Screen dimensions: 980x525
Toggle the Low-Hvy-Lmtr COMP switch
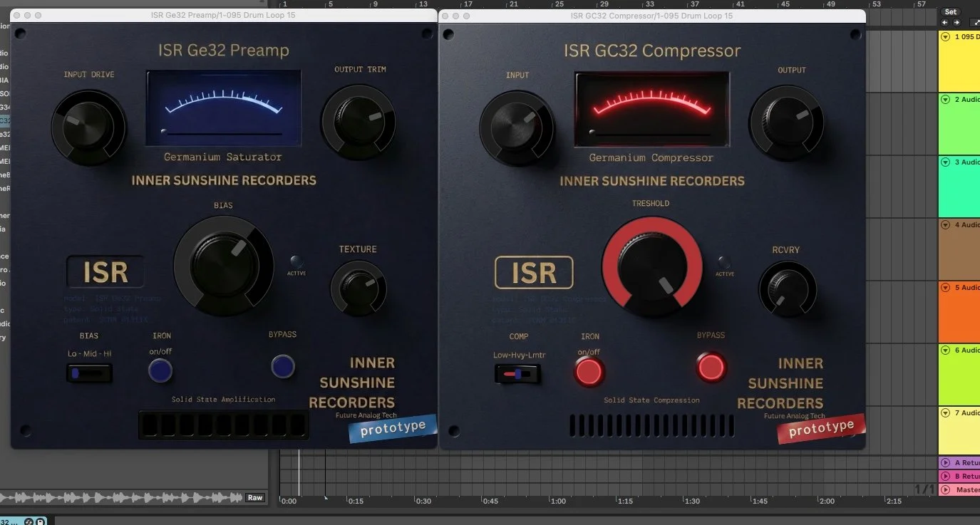[517, 373]
